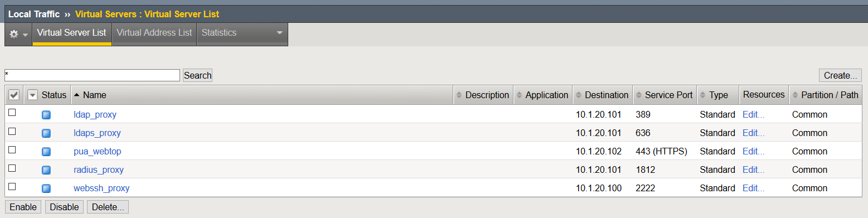Viewport: 868px width, 218px height.
Task: Select the Virtual Server List tab
Action: [x=71, y=33]
